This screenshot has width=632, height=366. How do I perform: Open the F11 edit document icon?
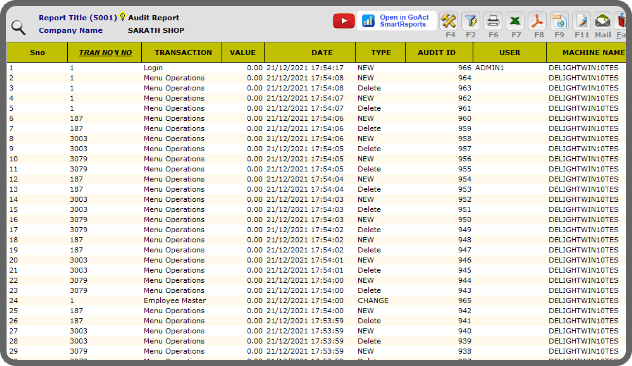click(x=582, y=21)
